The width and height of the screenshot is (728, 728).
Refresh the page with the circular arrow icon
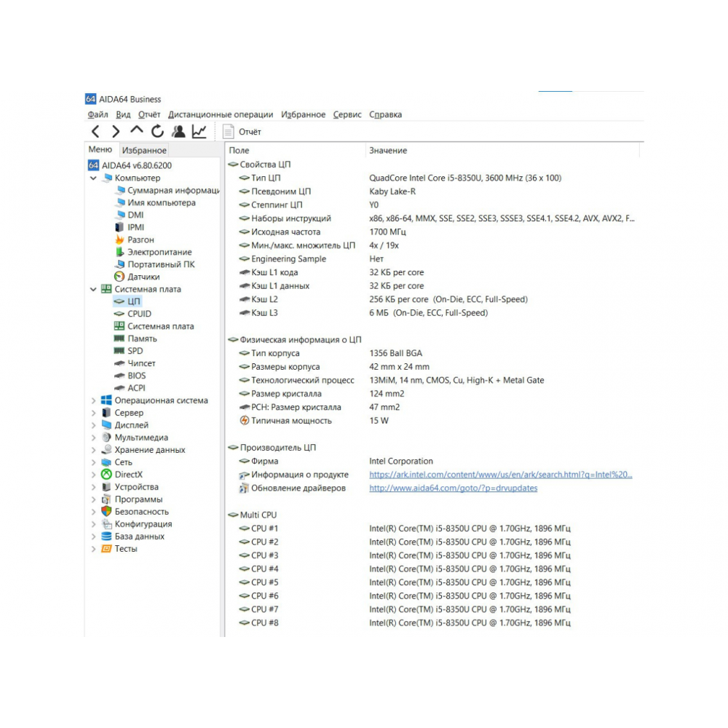(157, 132)
